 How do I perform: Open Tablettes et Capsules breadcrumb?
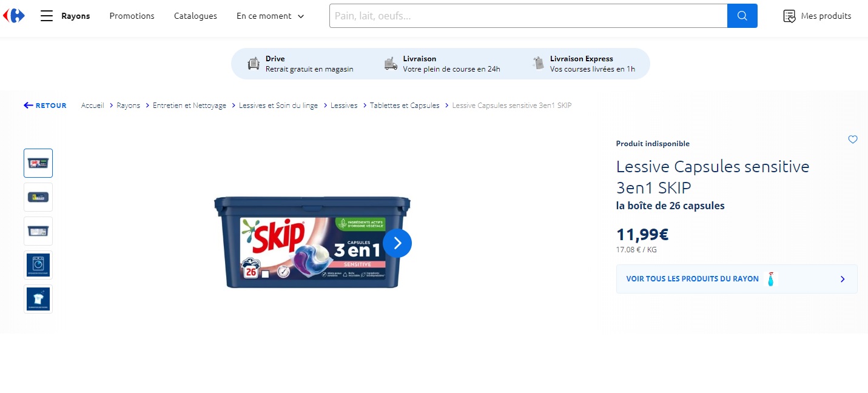click(x=405, y=106)
